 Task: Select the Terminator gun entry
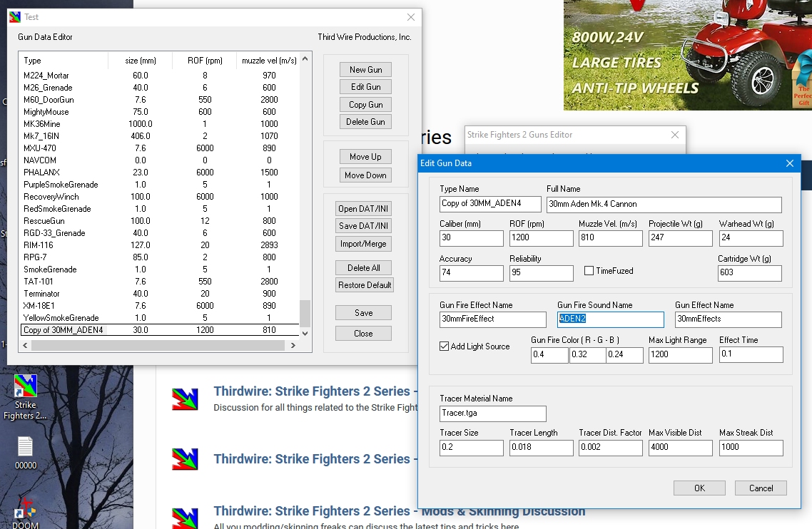click(160, 294)
